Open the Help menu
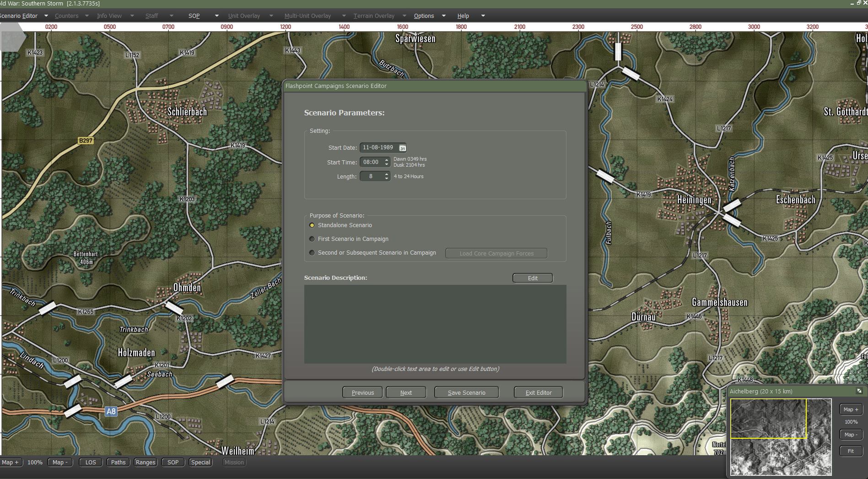 click(463, 16)
